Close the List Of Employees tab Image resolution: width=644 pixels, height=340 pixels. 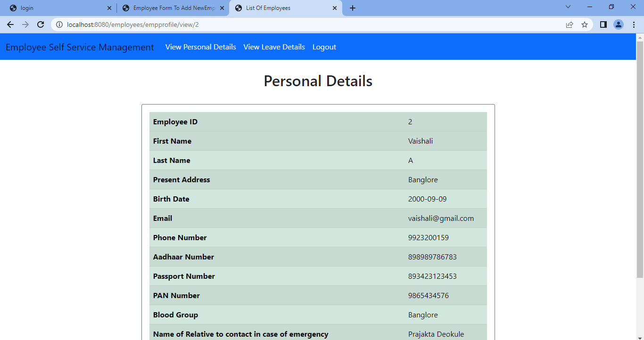click(335, 8)
